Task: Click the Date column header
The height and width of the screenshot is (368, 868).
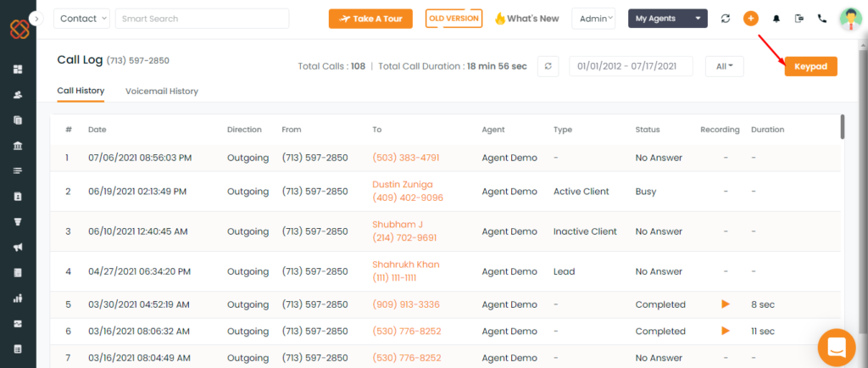Action: [x=97, y=130]
